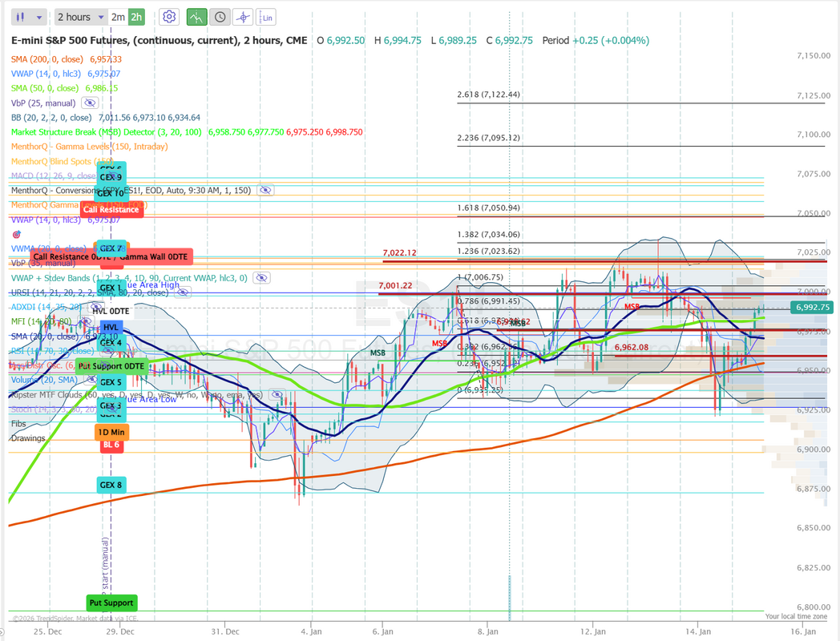Switch the Lin price scale icon
The height and width of the screenshot is (641, 840).
[x=267, y=17]
